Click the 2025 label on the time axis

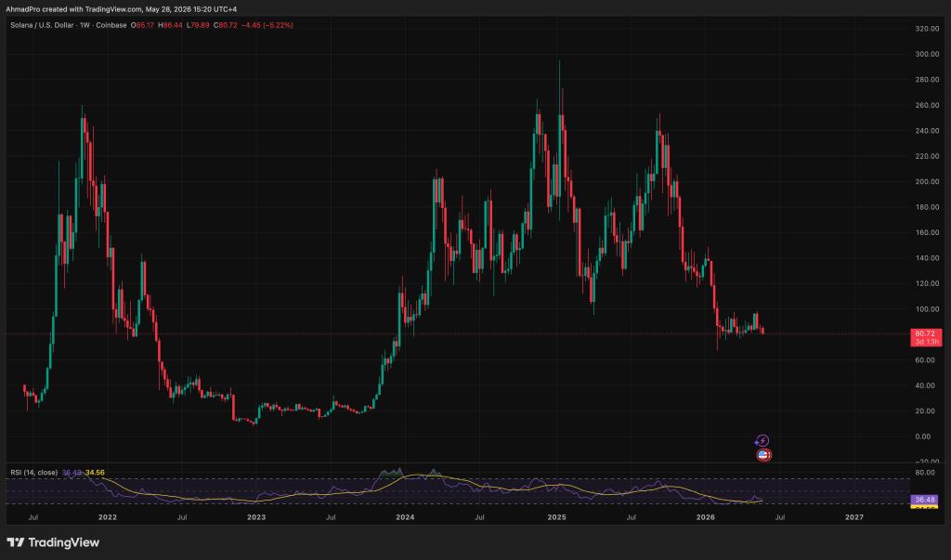(557, 517)
